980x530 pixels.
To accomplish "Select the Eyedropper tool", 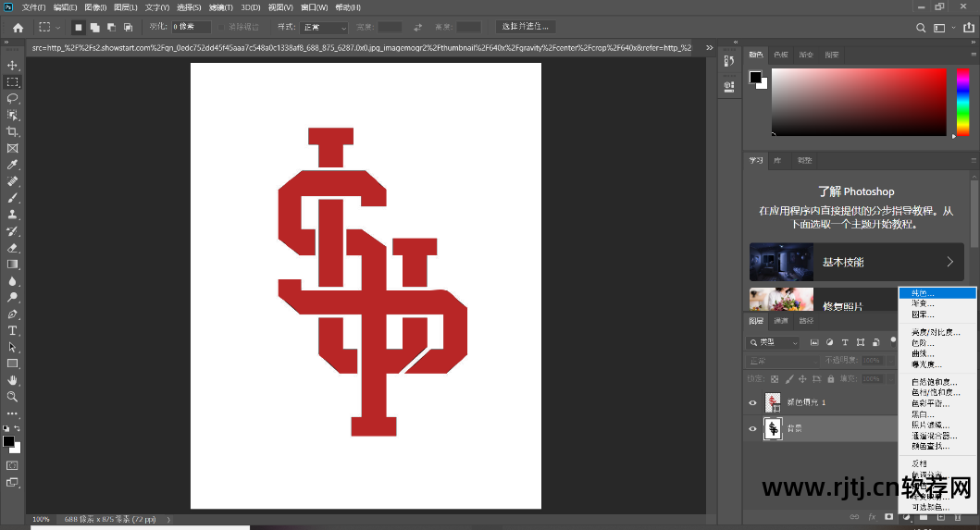I will point(12,165).
